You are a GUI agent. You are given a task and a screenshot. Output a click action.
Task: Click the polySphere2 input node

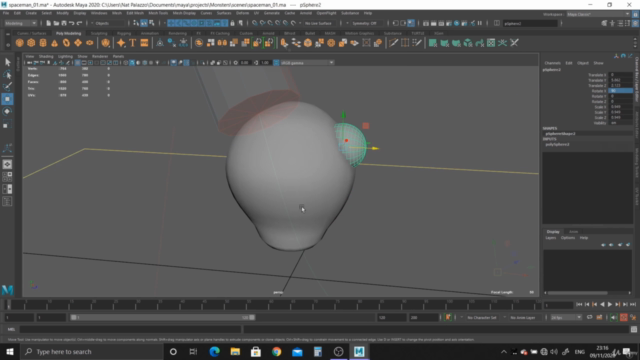click(557, 144)
